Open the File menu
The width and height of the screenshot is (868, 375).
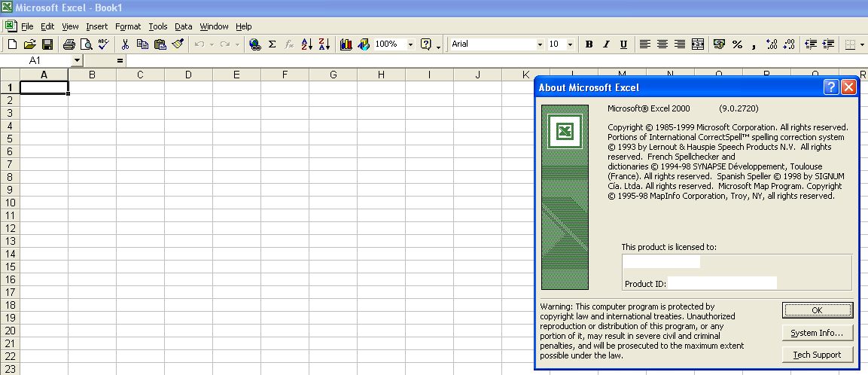click(27, 26)
